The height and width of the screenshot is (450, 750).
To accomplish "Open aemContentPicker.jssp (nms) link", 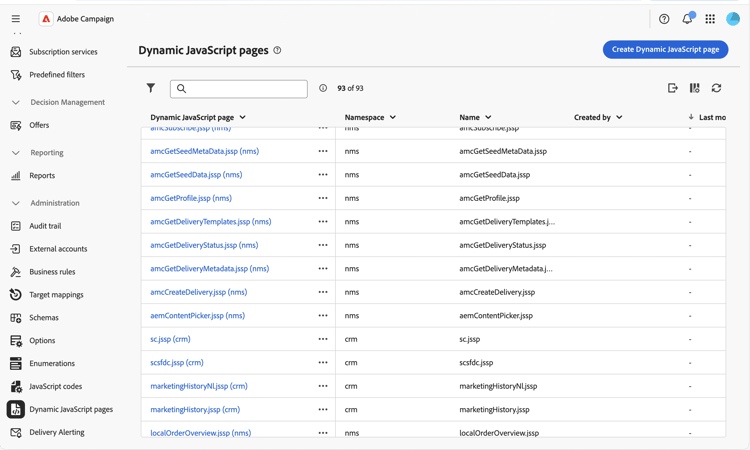I will click(x=198, y=316).
